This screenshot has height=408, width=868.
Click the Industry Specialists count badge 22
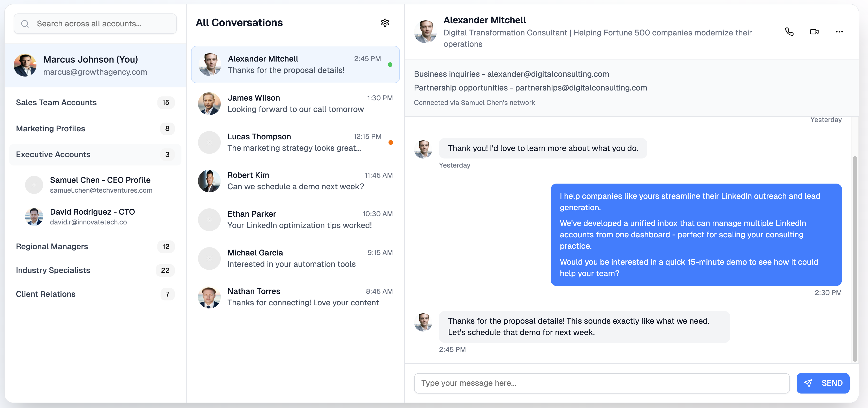point(165,270)
